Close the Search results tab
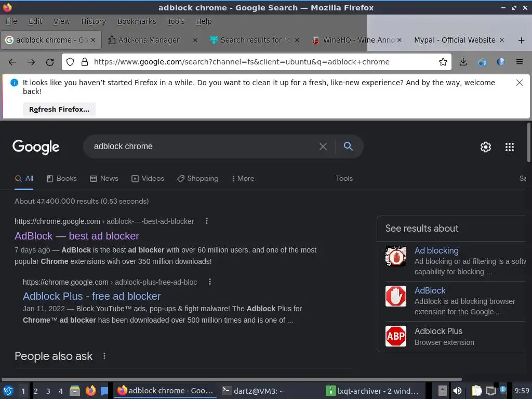Screen dimensions: 532x399 point(297,40)
